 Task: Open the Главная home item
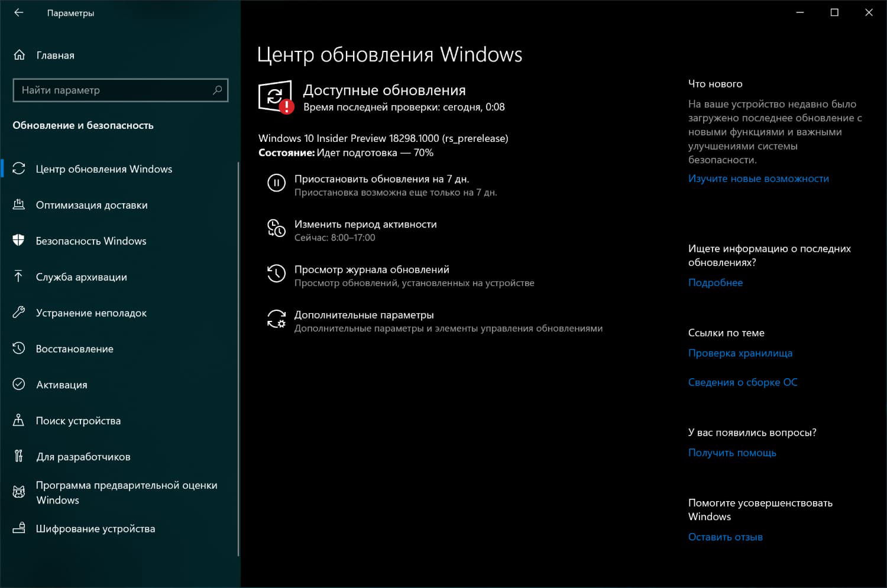pyautogui.click(x=55, y=55)
